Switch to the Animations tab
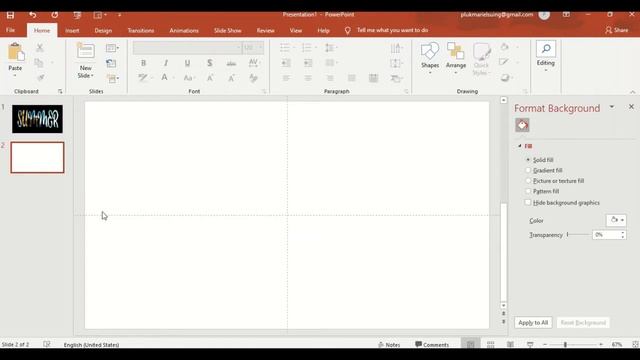Screen dimensions: 640x360 184,31
